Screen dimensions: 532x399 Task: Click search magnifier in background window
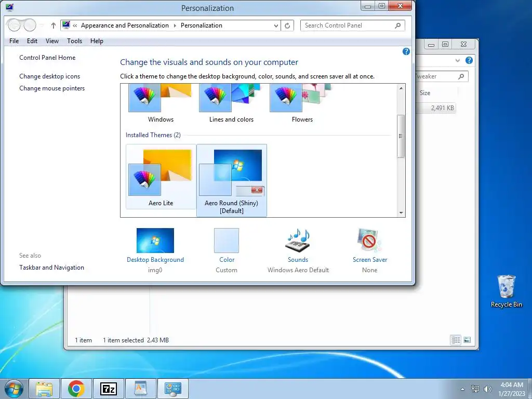coord(461,76)
